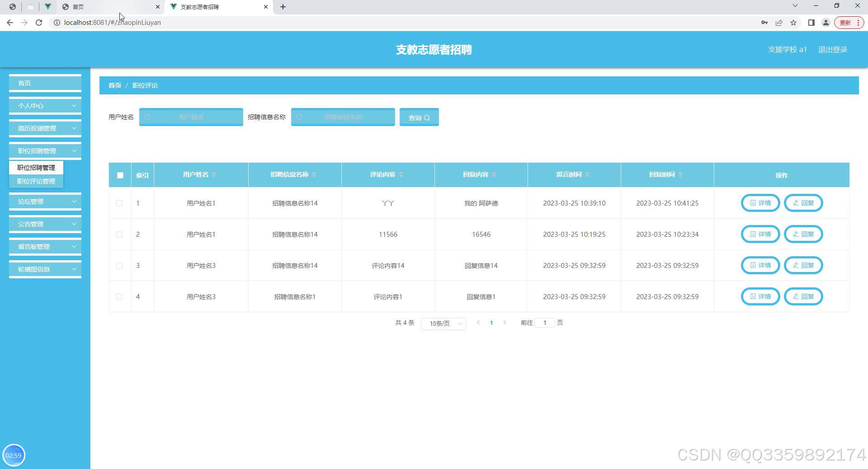The height and width of the screenshot is (469, 868).
Task: Click 支援学校 a1 user label
Action: [787, 50]
